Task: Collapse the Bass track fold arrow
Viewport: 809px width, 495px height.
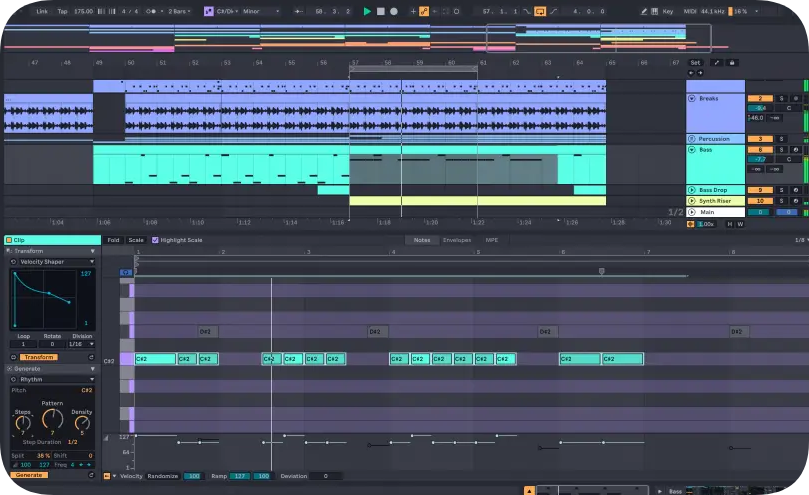Action: tap(692, 150)
